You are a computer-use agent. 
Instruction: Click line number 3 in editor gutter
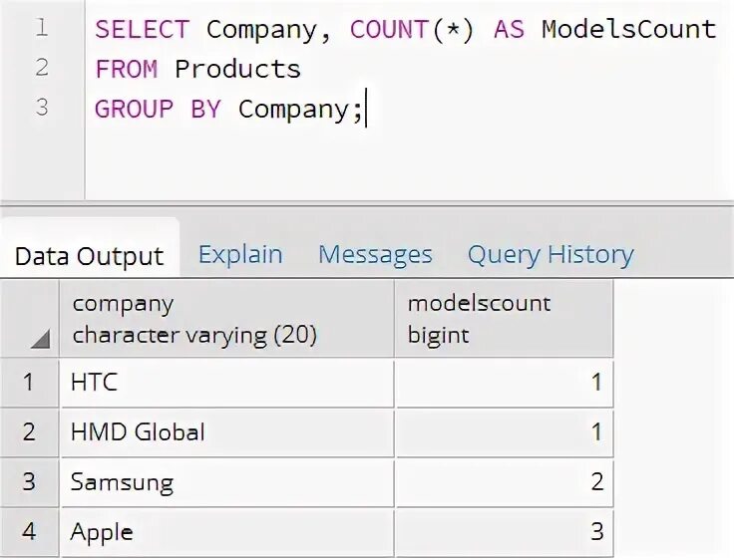[x=41, y=108]
